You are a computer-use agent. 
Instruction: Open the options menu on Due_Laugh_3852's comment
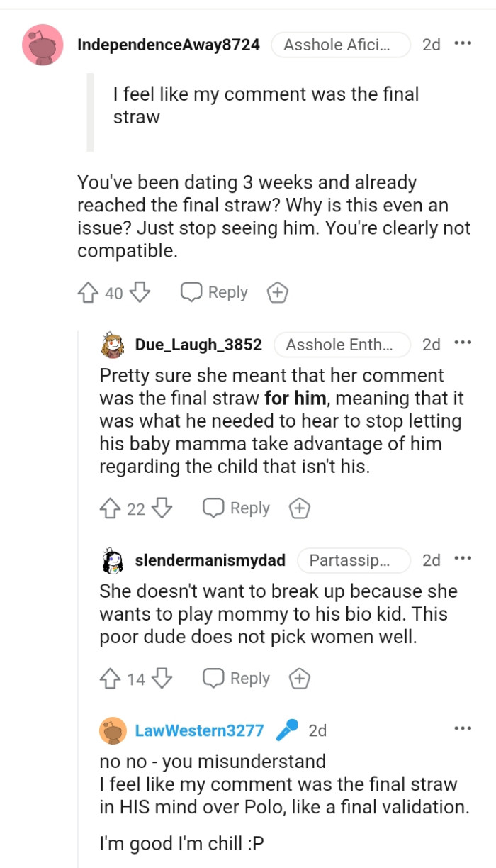(462, 342)
